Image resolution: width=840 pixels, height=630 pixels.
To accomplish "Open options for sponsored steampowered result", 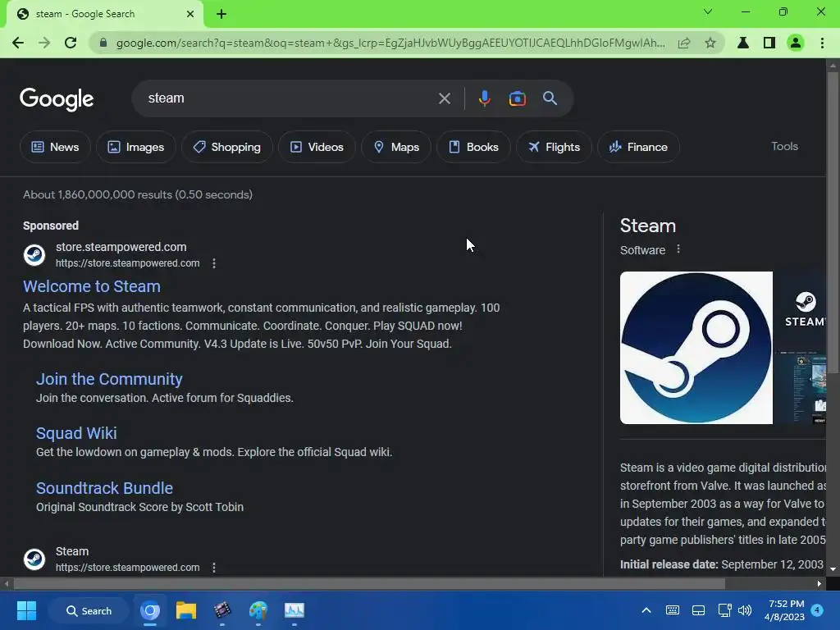I will pyautogui.click(x=214, y=263).
